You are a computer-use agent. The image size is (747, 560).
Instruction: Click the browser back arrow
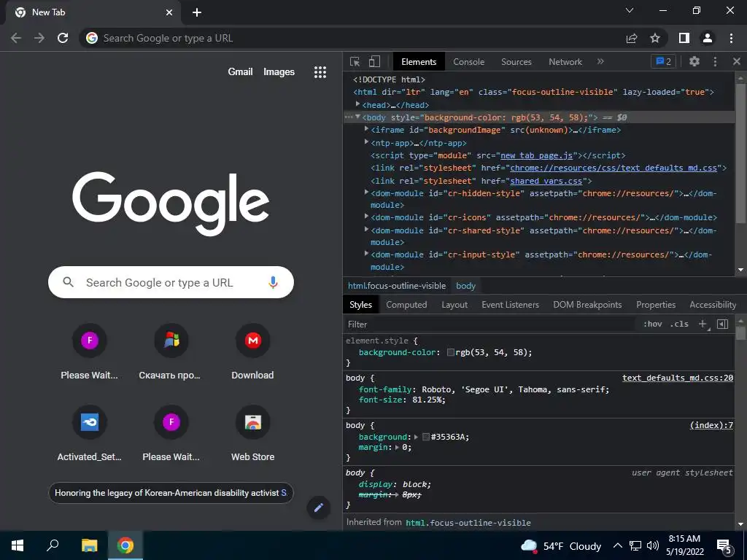click(x=16, y=38)
